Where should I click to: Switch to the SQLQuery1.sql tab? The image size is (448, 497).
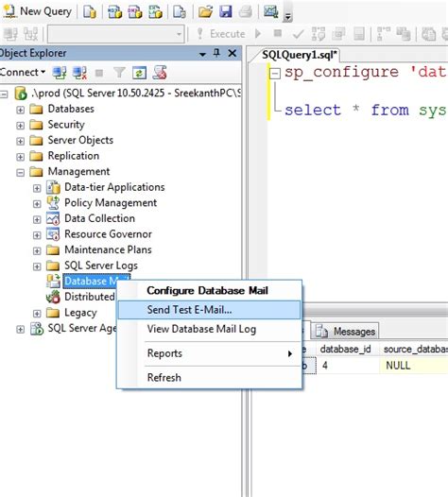[299, 55]
